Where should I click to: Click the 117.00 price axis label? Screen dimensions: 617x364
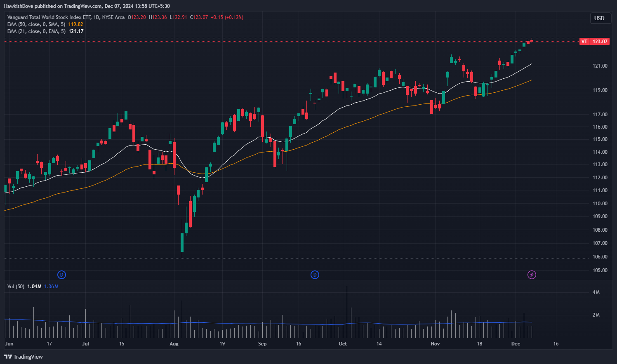tap(600, 115)
